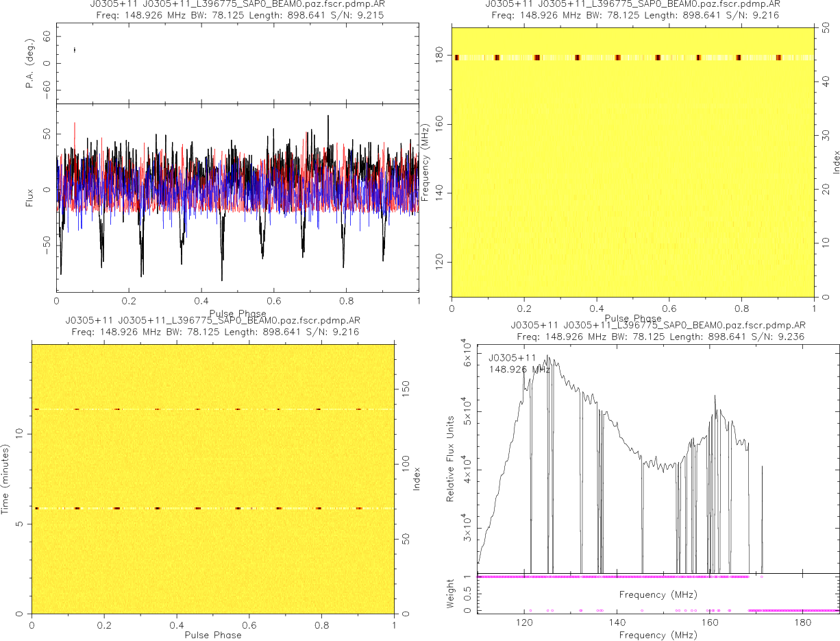
Task: Click the Weight axis label
Action: point(450,593)
